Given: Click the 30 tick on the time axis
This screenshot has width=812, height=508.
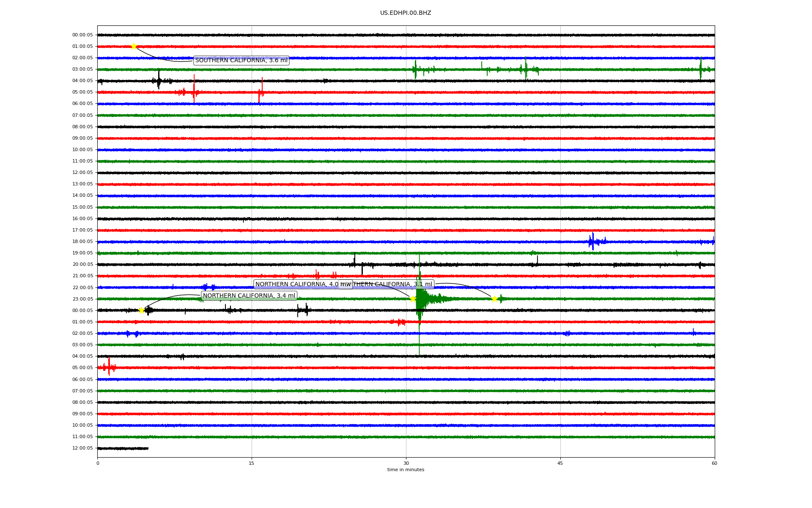Looking at the screenshot, I should 406,463.
